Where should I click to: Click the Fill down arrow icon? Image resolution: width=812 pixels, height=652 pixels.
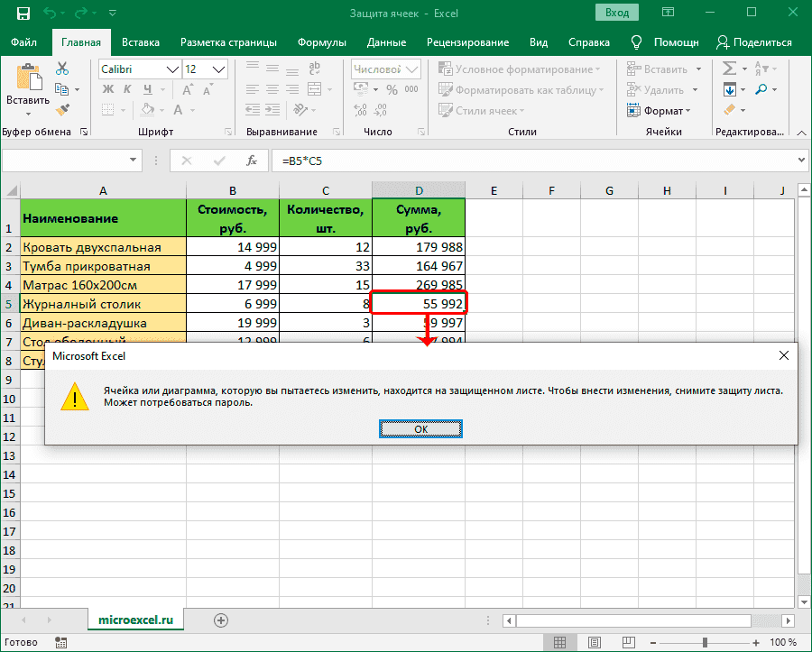click(x=729, y=89)
